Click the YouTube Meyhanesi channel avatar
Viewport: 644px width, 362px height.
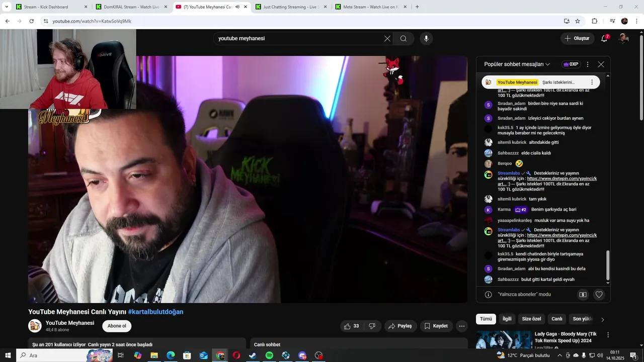click(35, 326)
